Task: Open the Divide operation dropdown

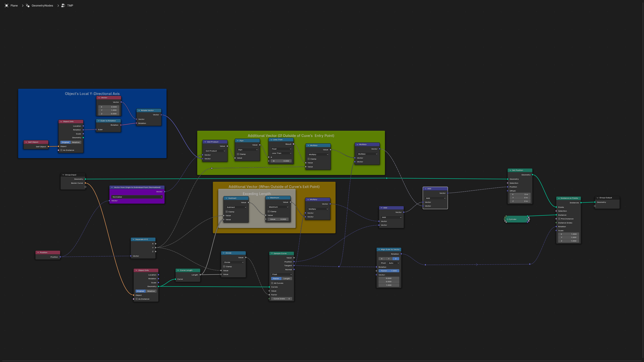Action: point(234,262)
